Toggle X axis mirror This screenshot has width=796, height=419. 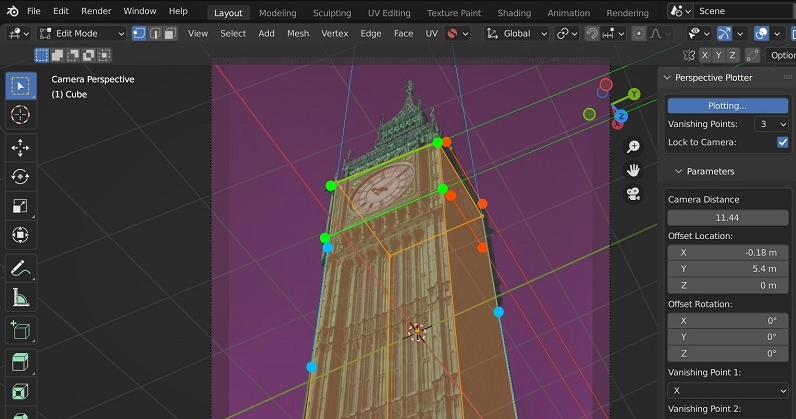(705, 55)
